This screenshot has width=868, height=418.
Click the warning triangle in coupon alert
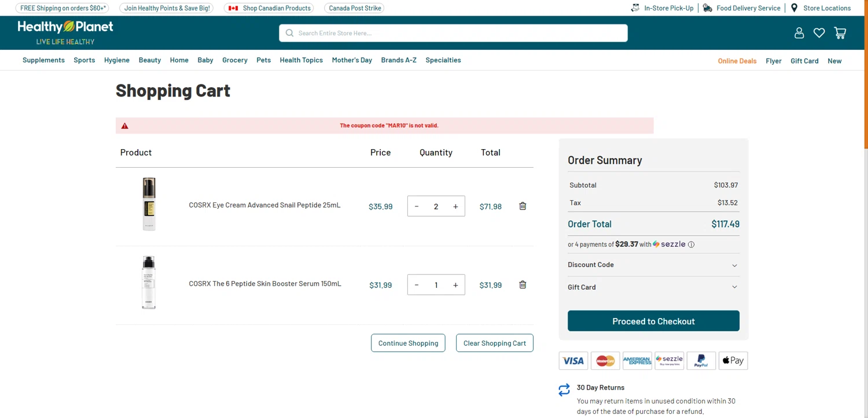124,125
